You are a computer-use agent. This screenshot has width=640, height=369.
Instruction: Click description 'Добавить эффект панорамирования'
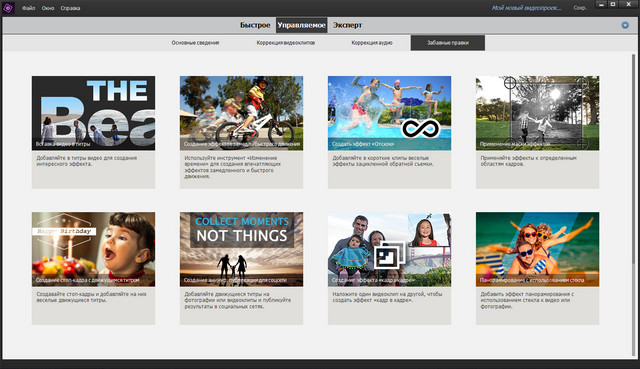click(527, 300)
